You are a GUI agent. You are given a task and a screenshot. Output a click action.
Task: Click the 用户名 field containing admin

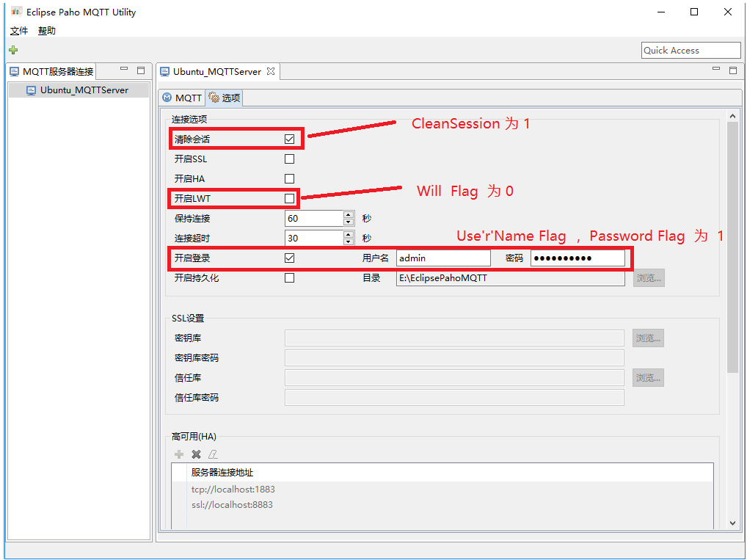(x=443, y=258)
